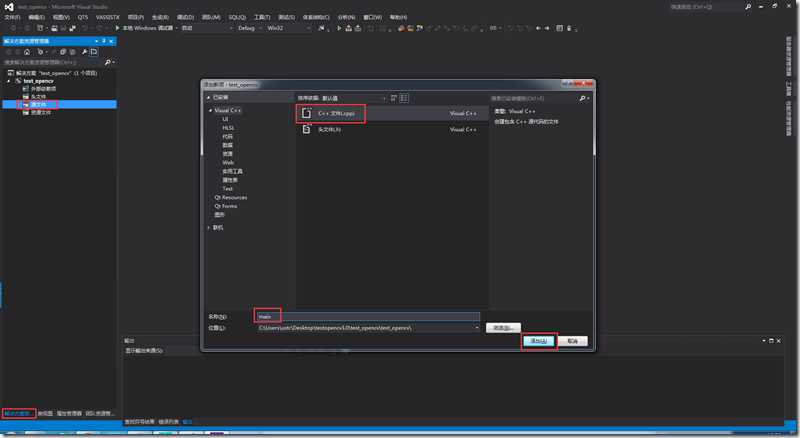
Task: Select the resource files folder
Action: pos(37,112)
